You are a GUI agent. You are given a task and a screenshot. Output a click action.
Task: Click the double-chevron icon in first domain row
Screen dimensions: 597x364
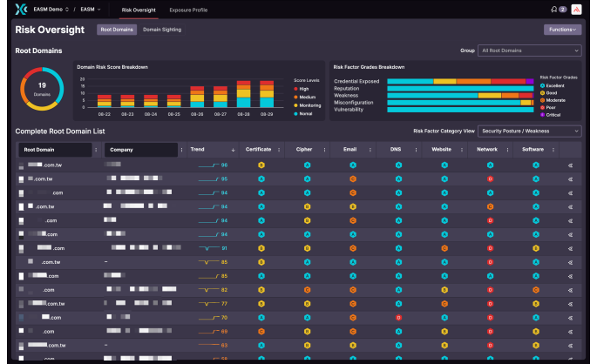coord(571,165)
